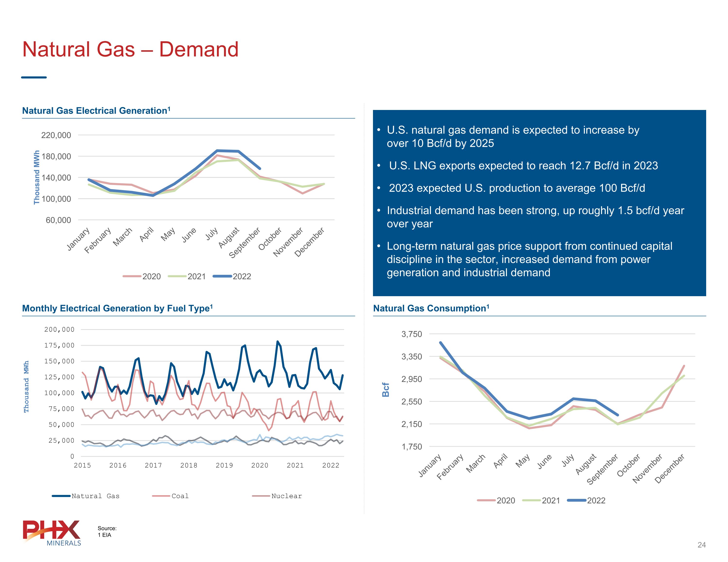Click the bullet about demand increasing over 10 Bcf/d
The height and width of the screenshot is (562, 728).
(508, 136)
